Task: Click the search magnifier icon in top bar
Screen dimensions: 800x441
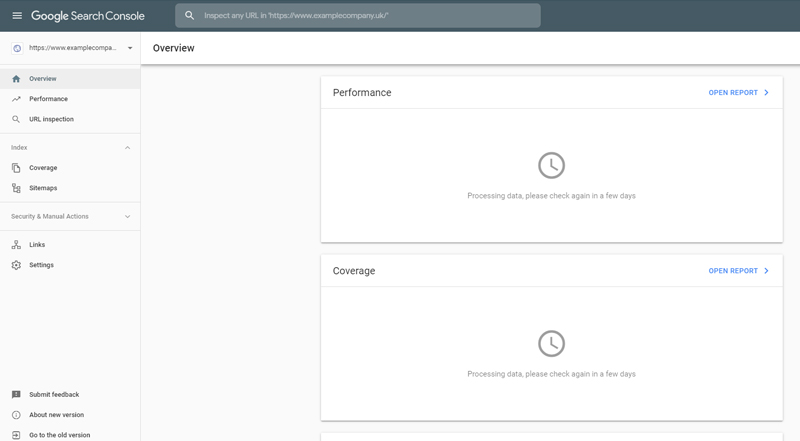Action: (x=189, y=15)
